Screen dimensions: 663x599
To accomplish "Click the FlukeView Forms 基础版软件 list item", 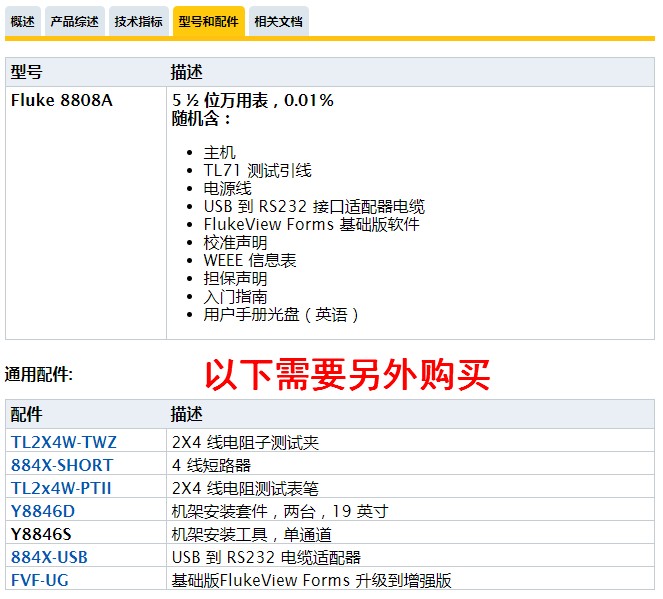I will tap(311, 224).
